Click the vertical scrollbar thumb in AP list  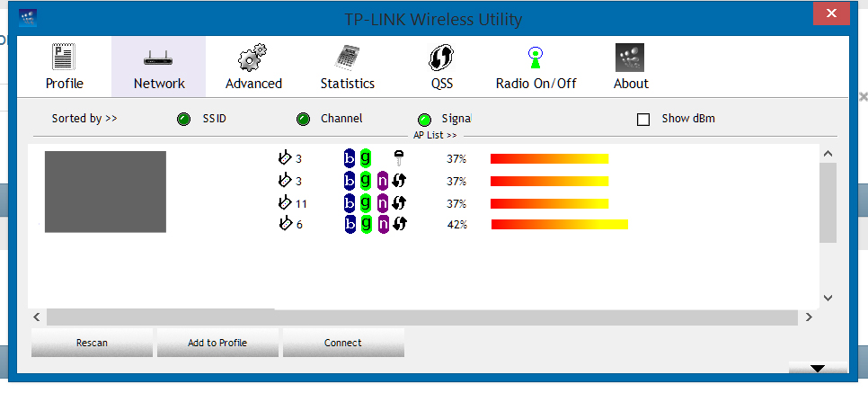point(828,202)
